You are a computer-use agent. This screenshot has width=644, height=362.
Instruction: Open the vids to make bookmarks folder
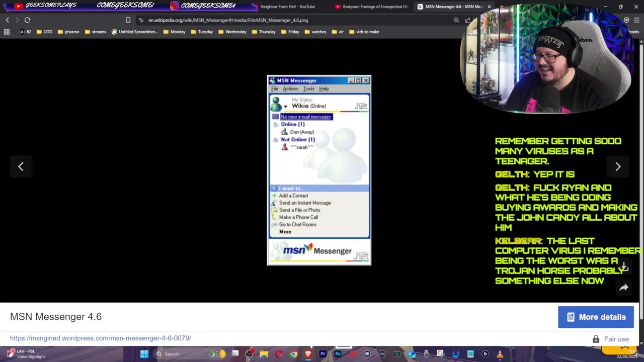[364, 32]
